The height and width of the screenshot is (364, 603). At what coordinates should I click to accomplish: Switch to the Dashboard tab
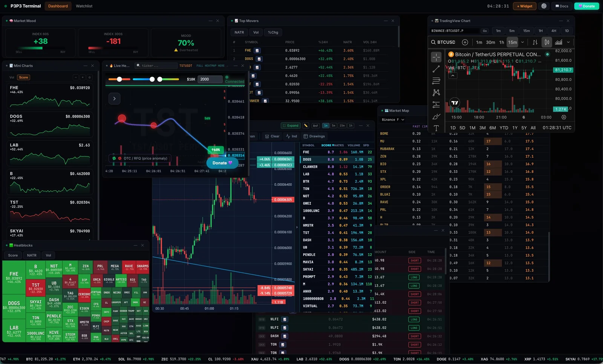tap(58, 6)
